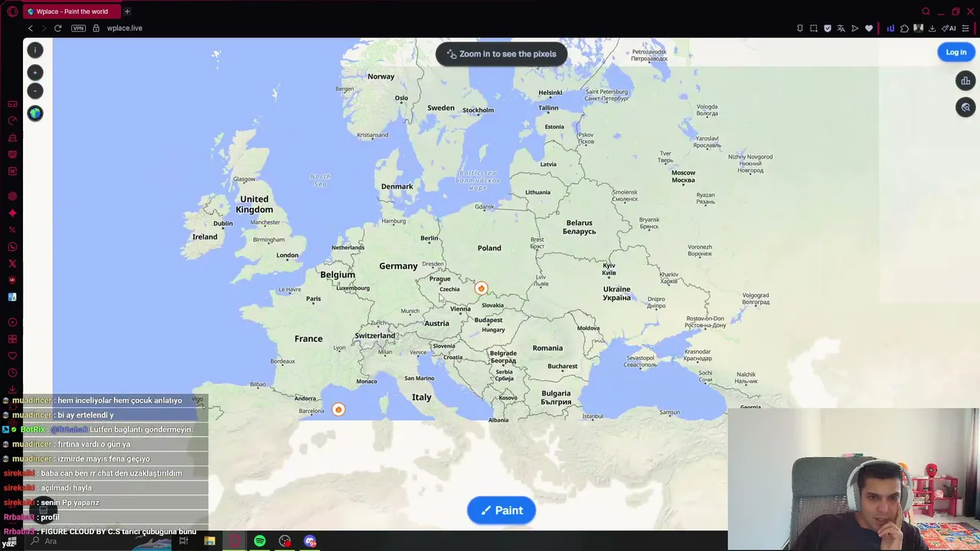Click the pin icon in address bar

[800, 28]
